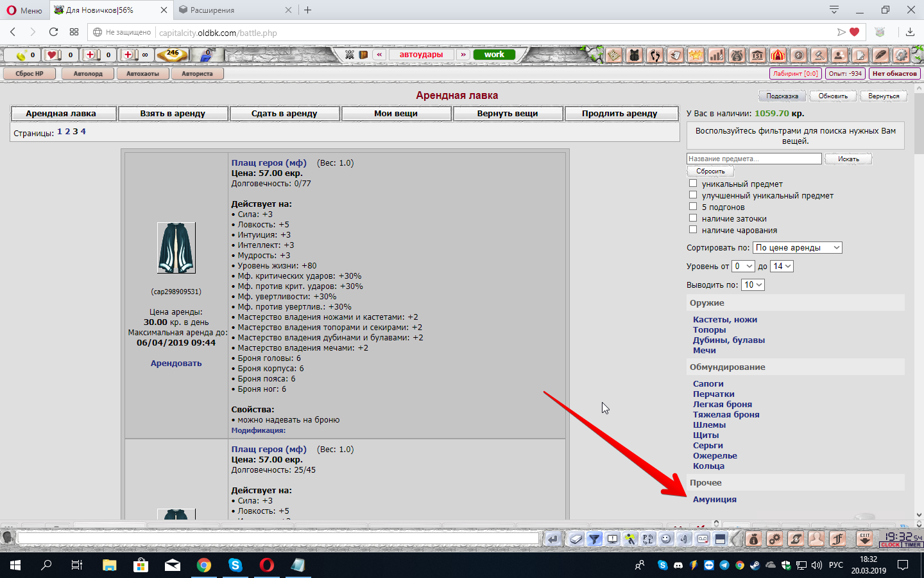This screenshot has width=924, height=578.
Task: Check the '5 подгонов' filter box
Action: 693,207
